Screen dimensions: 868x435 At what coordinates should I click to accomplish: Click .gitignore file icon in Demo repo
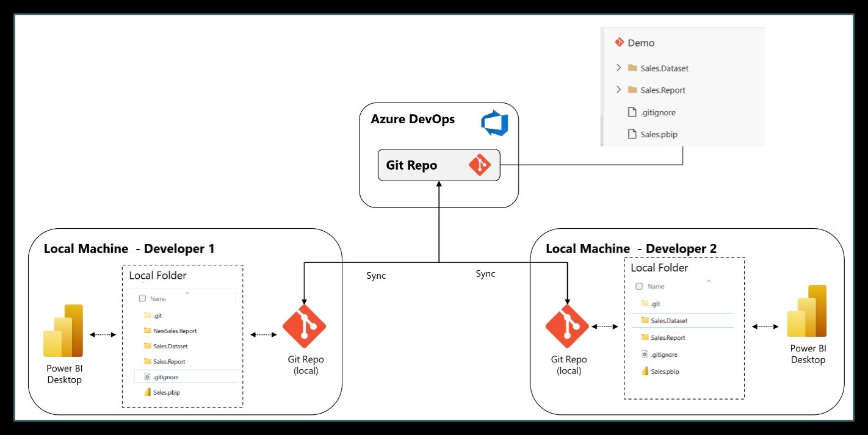pyautogui.click(x=632, y=112)
